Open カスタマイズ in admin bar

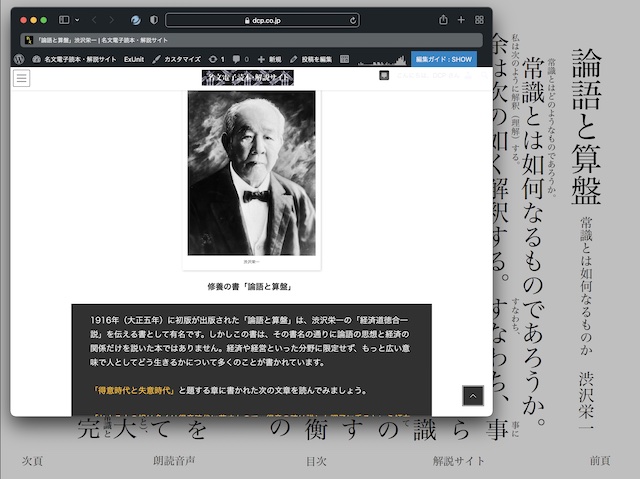coord(177,59)
